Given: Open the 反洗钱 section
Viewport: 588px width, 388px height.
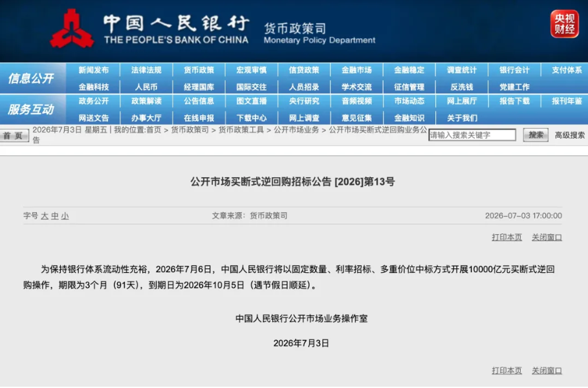Looking at the screenshot, I should click(462, 87).
